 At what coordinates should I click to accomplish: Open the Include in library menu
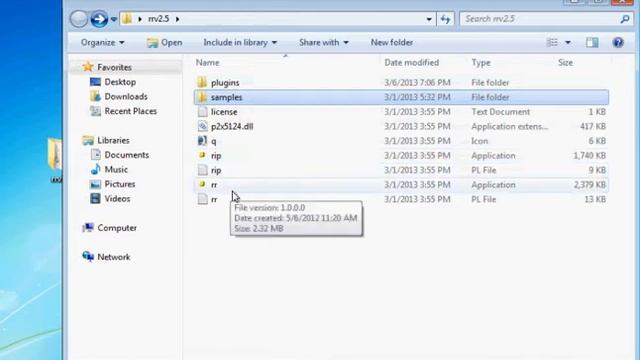pyautogui.click(x=240, y=42)
